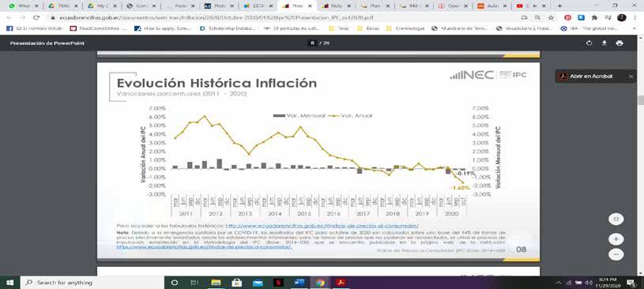Open a new browser tab

(559, 6)
